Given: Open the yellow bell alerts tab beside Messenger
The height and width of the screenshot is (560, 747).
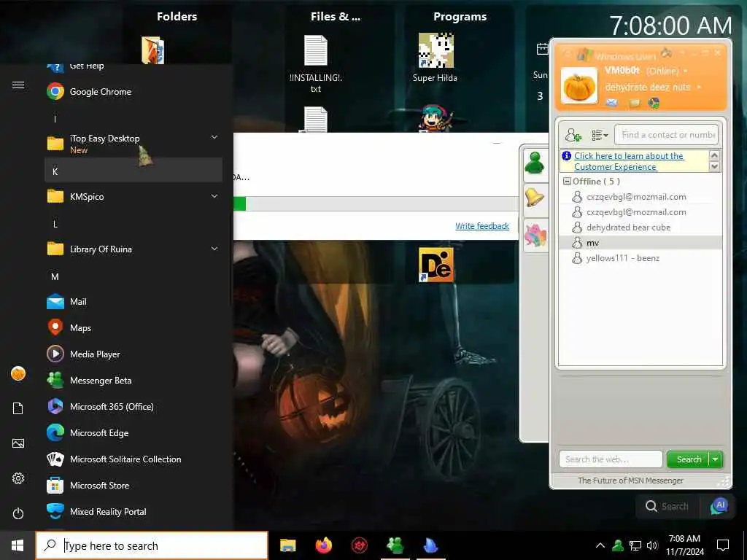Looking at the screenshot, I should tap(535, 198).
